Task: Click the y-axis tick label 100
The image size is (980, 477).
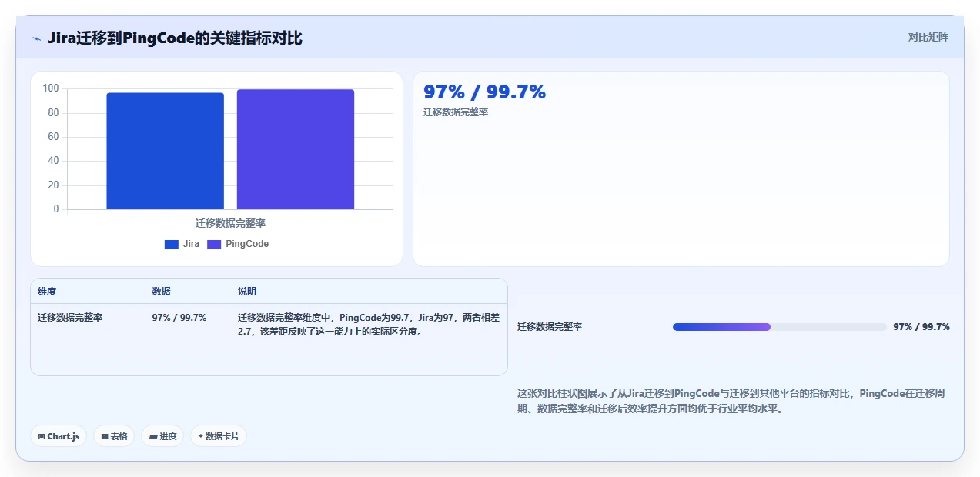Action: tap(51, 88)
